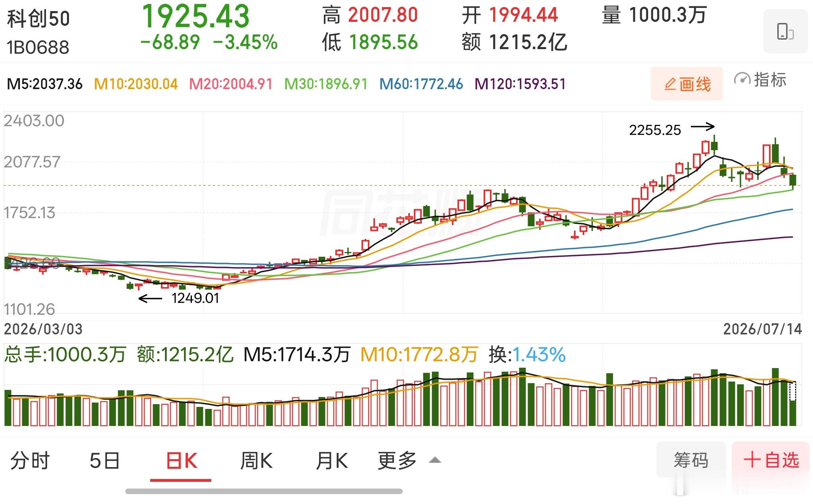Select the 月K tab
Viewport: 813px width, 504px height.
tap(332, 460)
